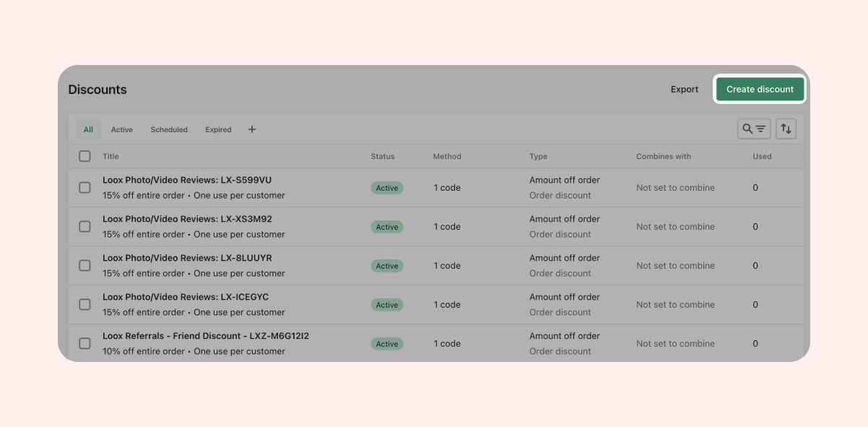Screen dimensions: 868x427
Task: Toggle the select-all checkbox in header
Action: tap(84, 156)
